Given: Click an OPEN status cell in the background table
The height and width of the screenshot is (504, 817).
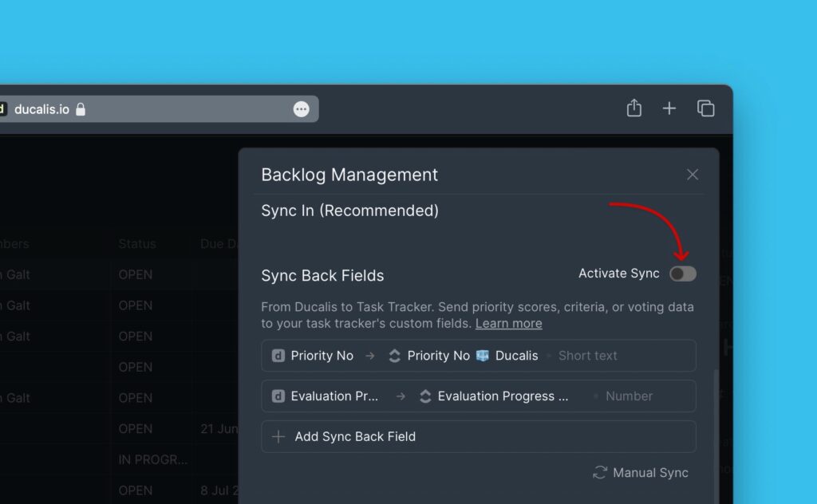Looking at the screenshot, I should click(135, 274).
